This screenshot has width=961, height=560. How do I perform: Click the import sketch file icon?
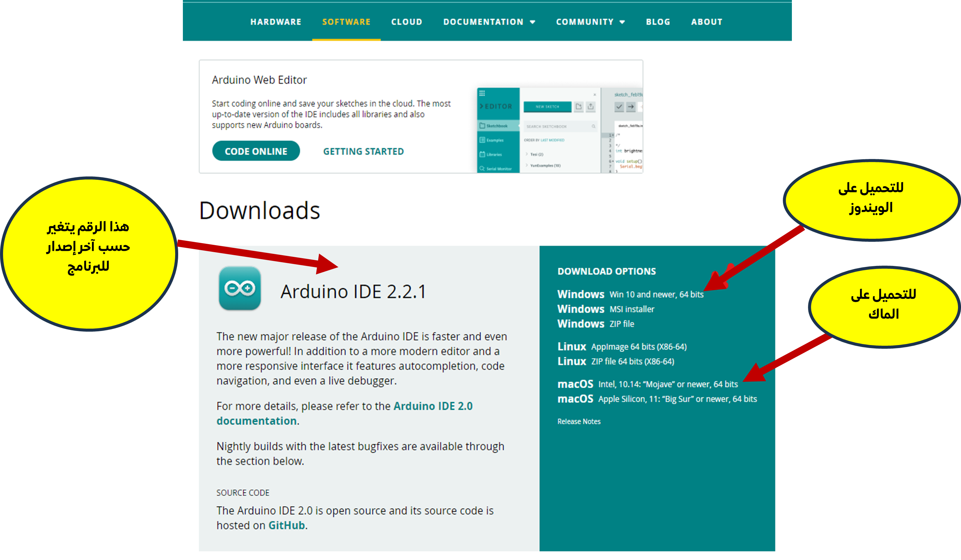[578, 107]
